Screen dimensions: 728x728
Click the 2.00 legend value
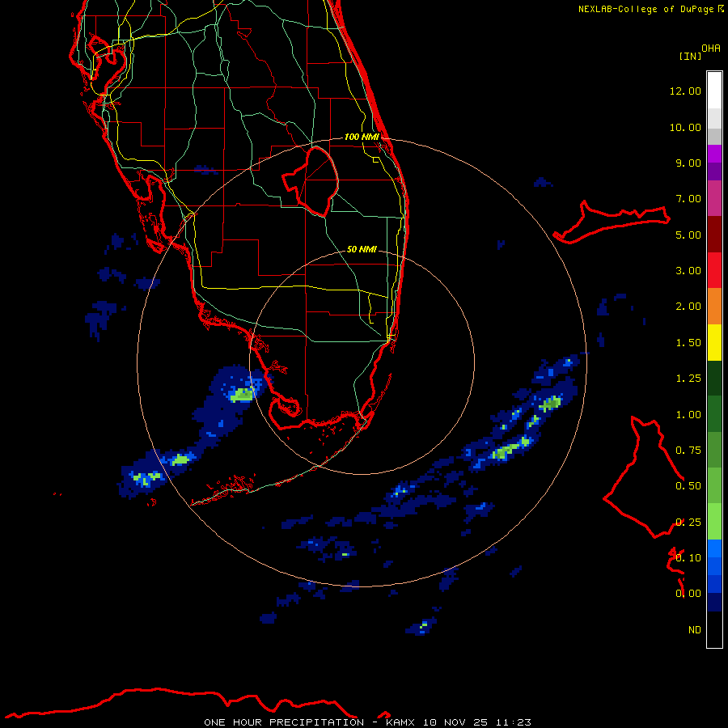(x=688, y=307)
